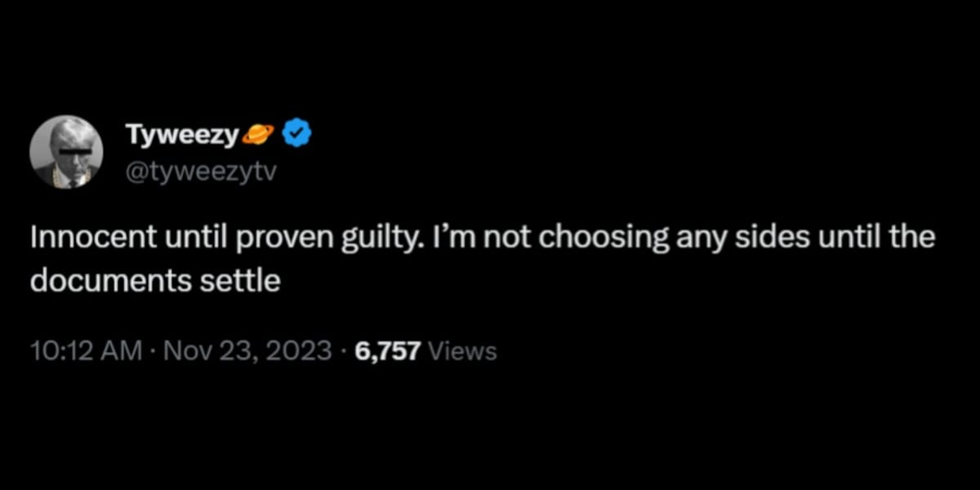Viewport: 980px width, 490px height.
Task: Click the Views label
Action: pyautogui.click(x=462, y=351)
